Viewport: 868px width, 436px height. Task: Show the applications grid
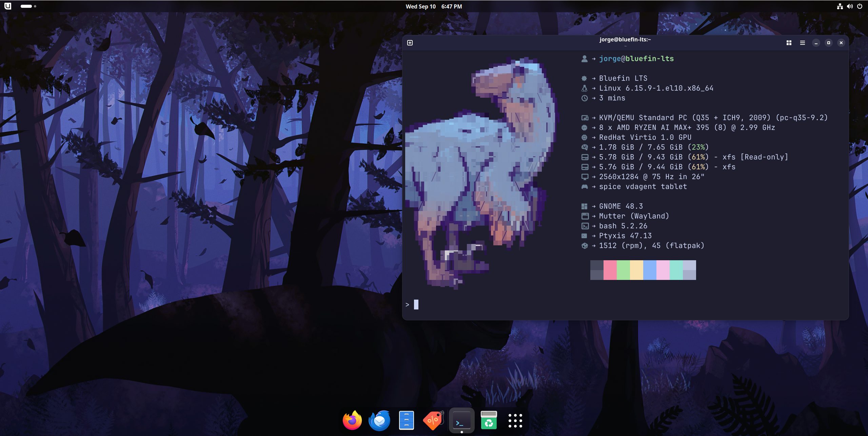tap(515, 421)
